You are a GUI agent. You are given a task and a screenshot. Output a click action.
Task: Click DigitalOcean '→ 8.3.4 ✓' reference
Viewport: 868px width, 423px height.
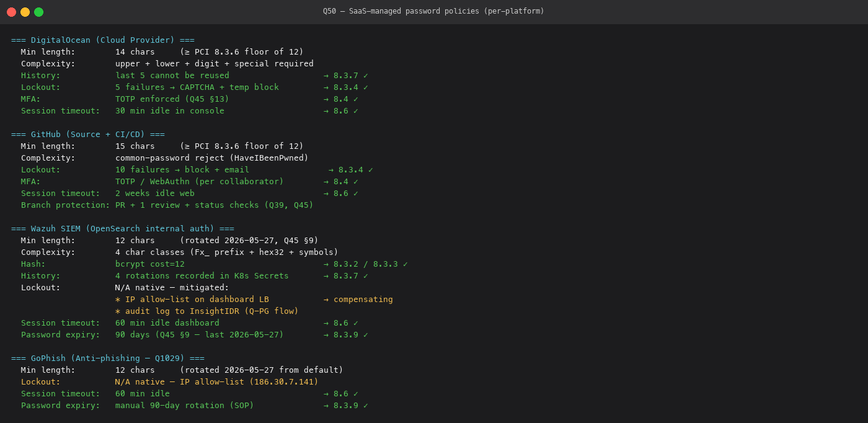[346, 87]
